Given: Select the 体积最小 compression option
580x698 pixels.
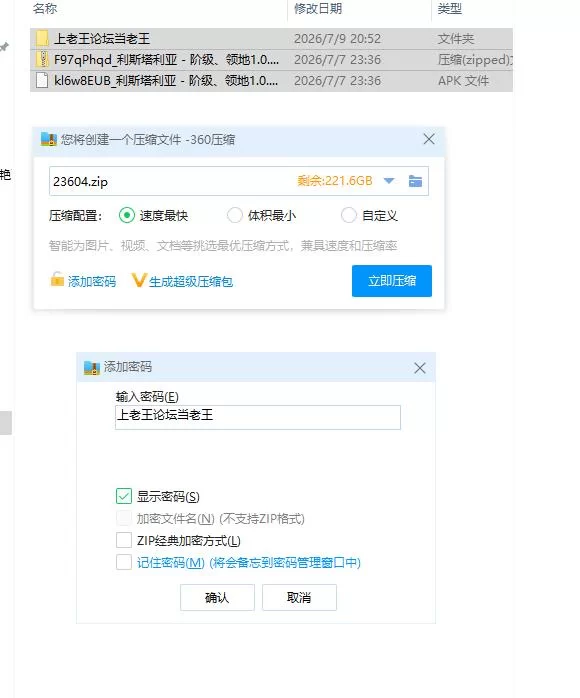Looking at the screenshot, I should (x=235, y=215).
